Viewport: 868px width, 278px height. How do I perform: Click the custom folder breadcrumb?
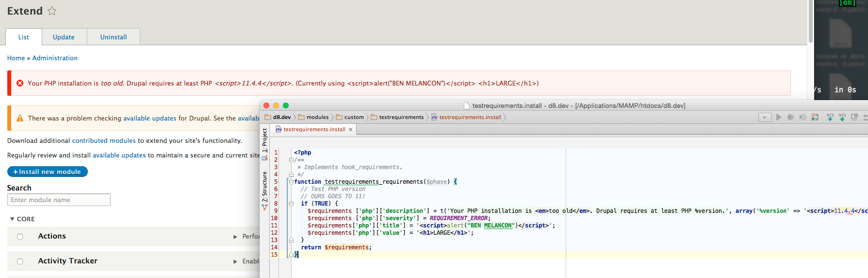click(x=350, y=117)
